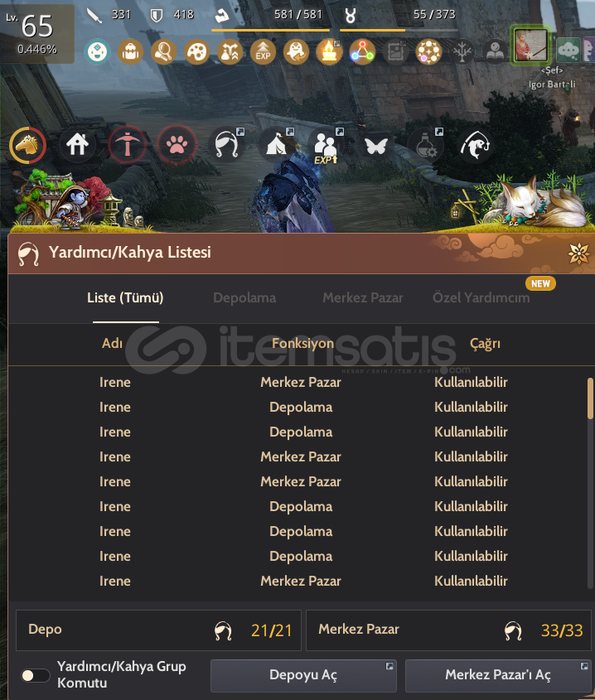595x700 pixels.
Task: Open the backpack inventory icon
Action: tap(130, 52)
